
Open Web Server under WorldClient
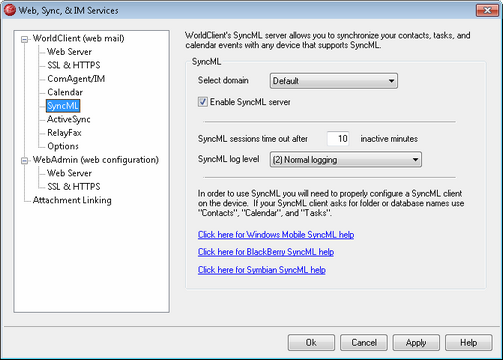coord(69,52)
